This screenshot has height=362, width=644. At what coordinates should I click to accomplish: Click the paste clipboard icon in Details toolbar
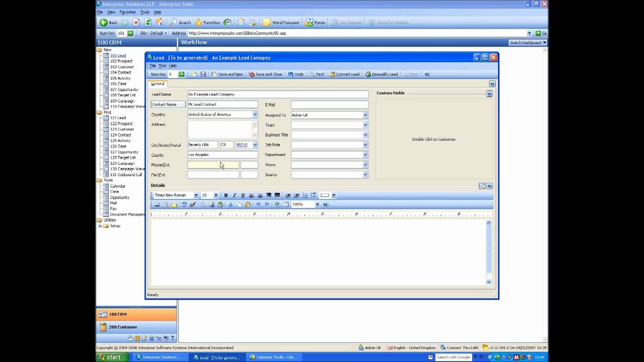point(248,205)
